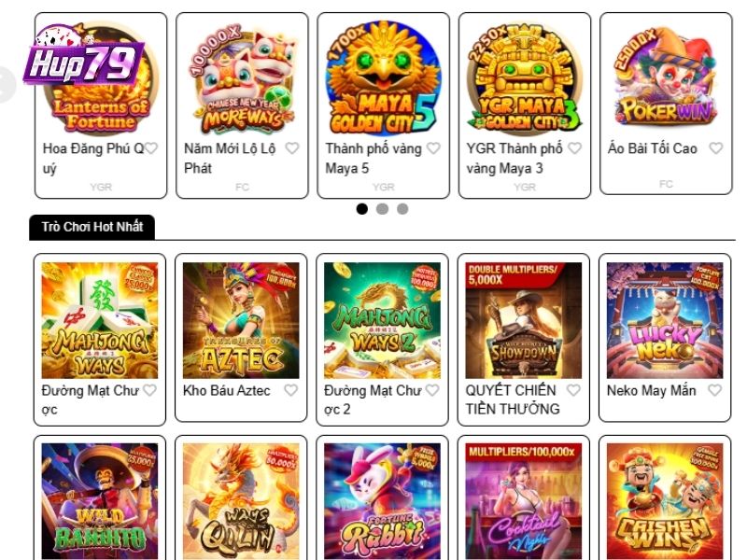The width and height of the screenshot is (747, 560).
Task: Click heart on QUYẾT CHIẾN TIỀN THƯỞNG
Action: [x=573, y=390]
